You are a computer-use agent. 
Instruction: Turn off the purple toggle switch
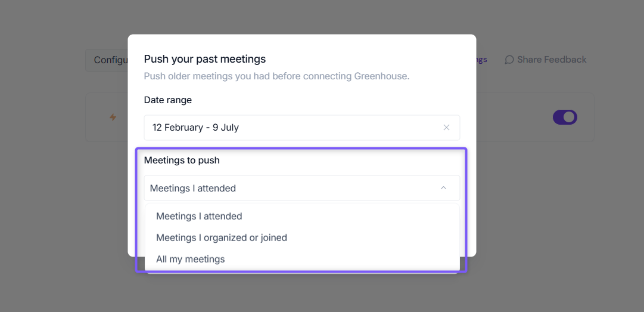[x=565, y=117]
